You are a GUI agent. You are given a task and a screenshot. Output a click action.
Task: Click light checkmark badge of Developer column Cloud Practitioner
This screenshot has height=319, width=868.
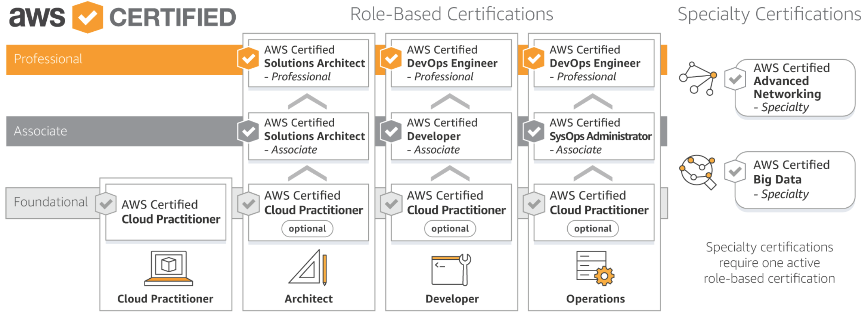click(391, 204)
